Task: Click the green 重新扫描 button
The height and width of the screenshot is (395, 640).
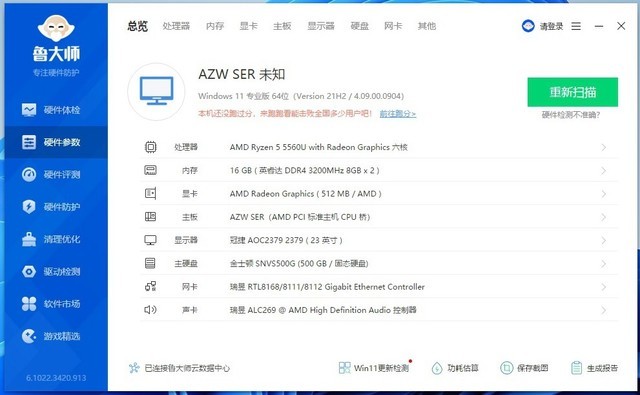Action: (x=573, y=92)
